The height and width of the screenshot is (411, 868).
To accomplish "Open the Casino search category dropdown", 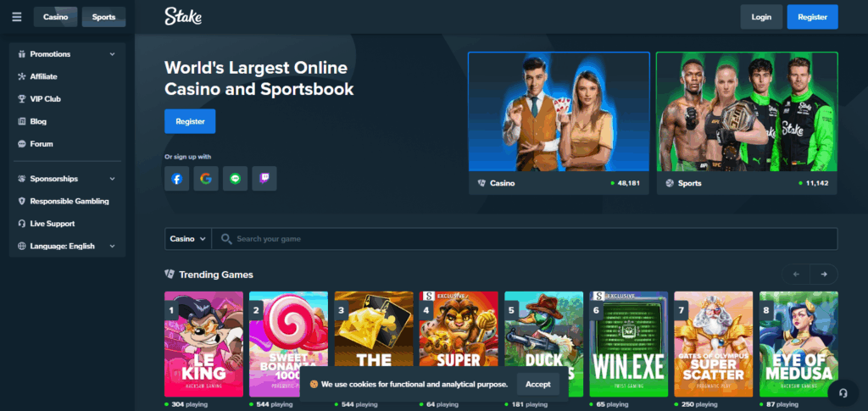I will point(188,239).
